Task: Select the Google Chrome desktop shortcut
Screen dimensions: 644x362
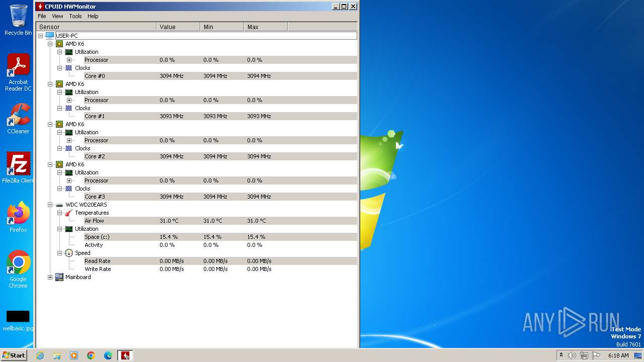Action: pyautogui.click(x=18, y=269)
